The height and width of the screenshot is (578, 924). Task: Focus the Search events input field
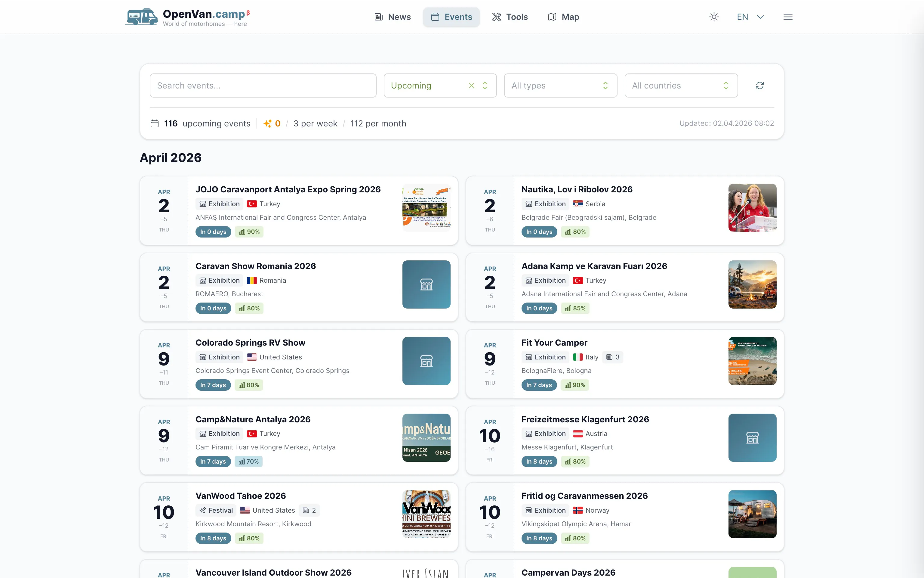pos(263,85)
